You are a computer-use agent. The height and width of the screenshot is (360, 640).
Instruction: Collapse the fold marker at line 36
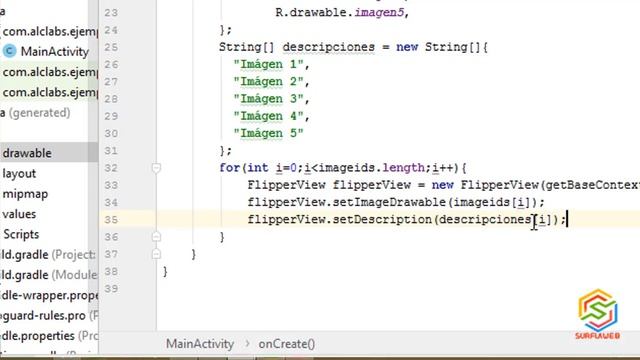(x=156, y=237)
